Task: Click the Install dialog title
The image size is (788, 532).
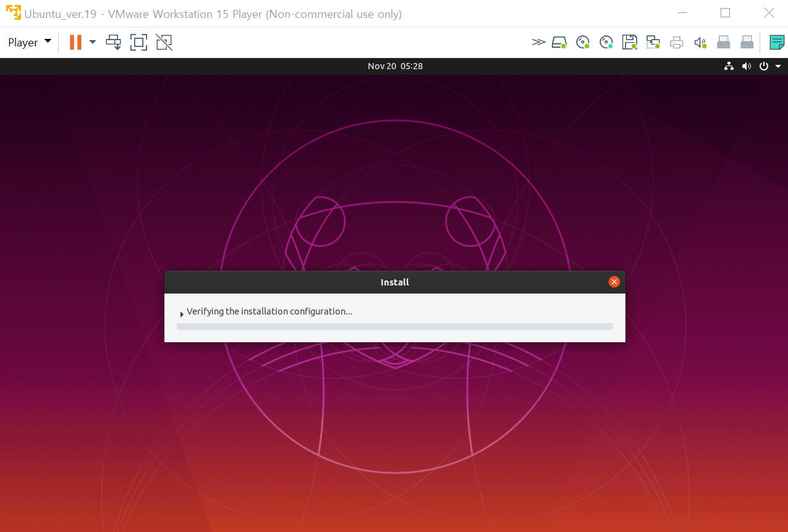Action: (395, 282)
